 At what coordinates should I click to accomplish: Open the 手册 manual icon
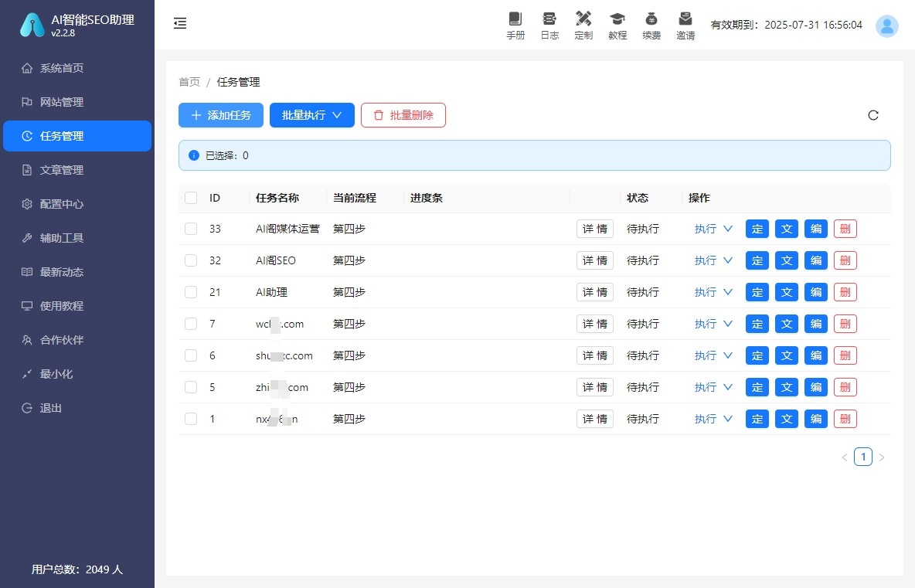[x=515, y=25]
